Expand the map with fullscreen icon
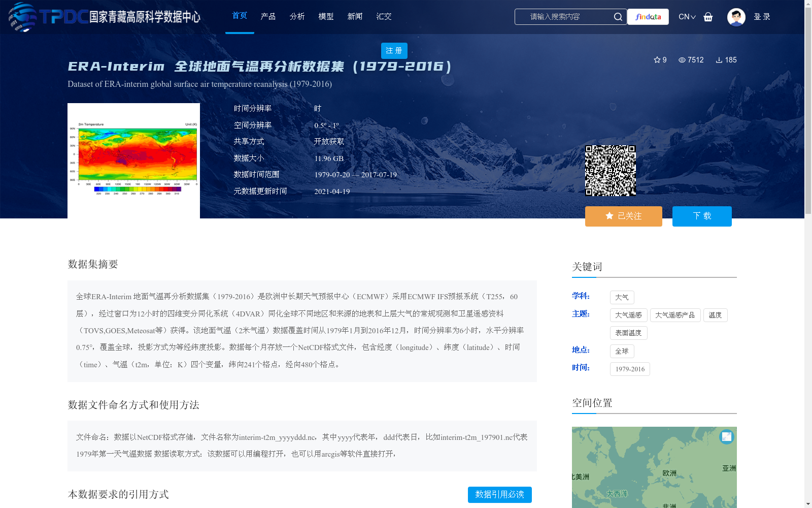Viewport: 812px width, 508px height. [727, 436]
